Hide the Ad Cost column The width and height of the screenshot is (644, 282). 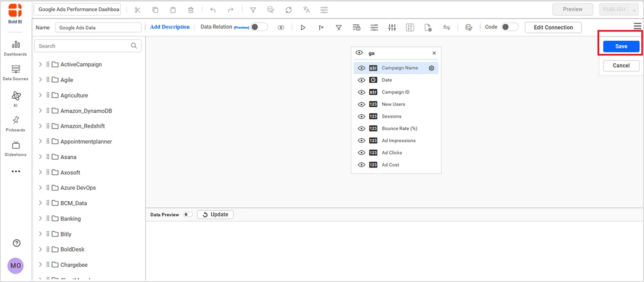tap(361, 165)
